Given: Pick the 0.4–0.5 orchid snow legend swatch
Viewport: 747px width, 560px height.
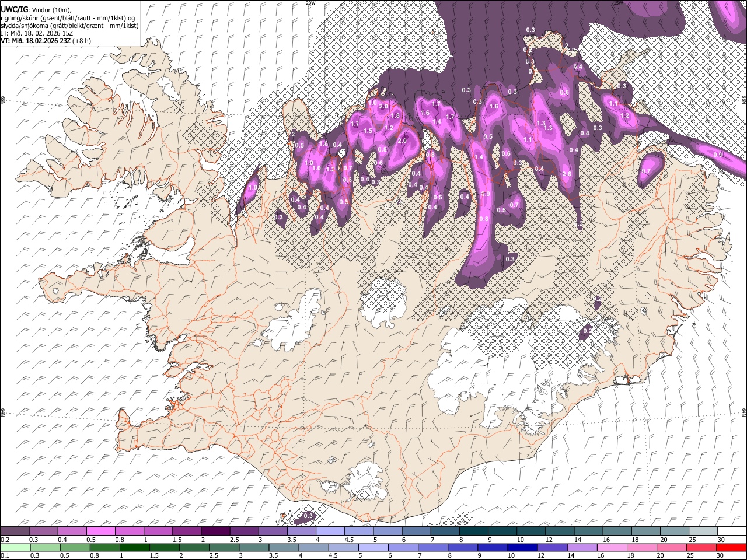Looking at the screenshot, I should (72, 531).
